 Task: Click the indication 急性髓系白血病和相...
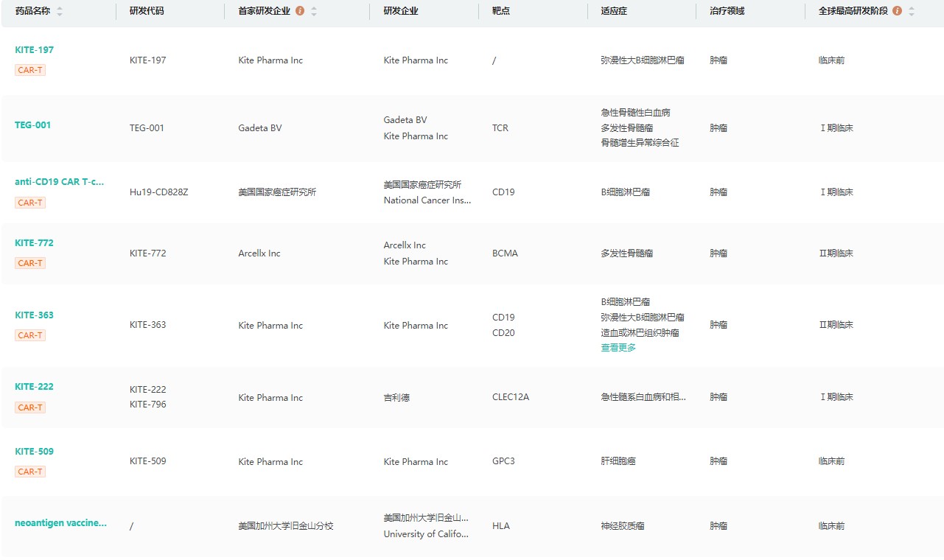tap(643, 397)
